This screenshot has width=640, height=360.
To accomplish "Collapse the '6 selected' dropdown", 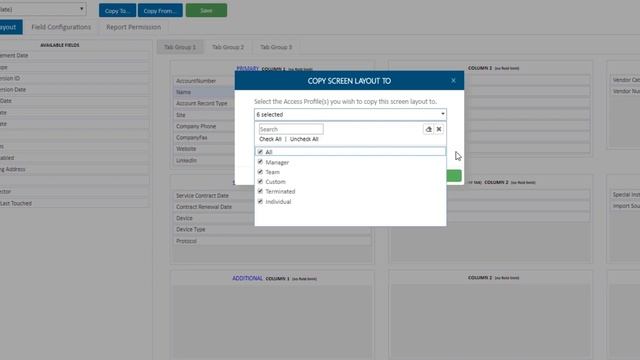I will point(350,114).
